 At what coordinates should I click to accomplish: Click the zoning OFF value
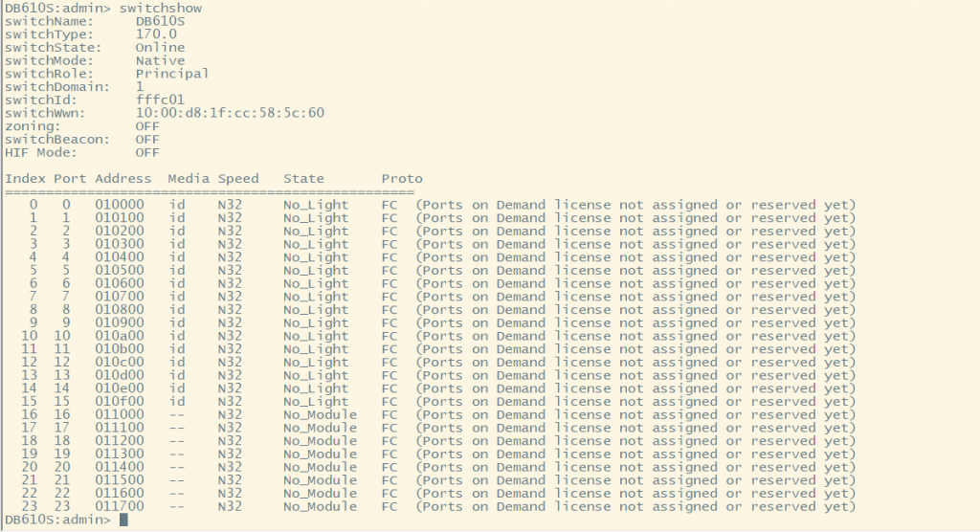147,125
